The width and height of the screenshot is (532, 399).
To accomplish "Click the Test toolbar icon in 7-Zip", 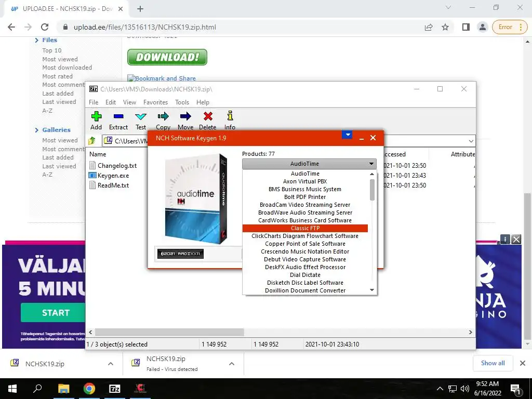I will click(x=141, y=116).
